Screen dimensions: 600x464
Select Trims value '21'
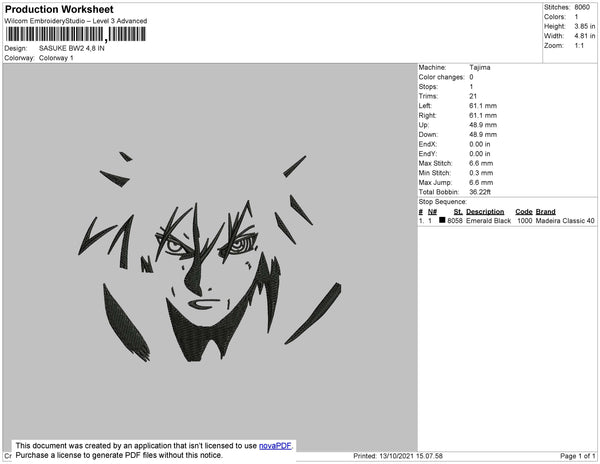[473, 96]
